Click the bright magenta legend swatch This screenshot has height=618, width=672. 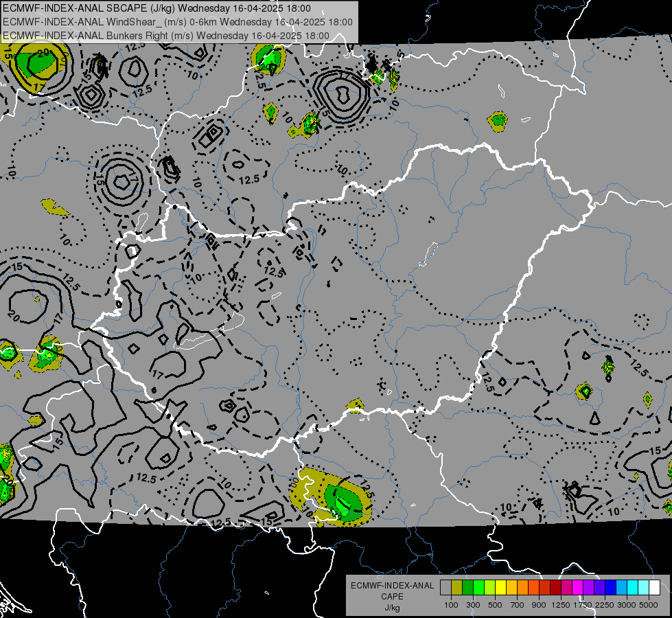[578, 588]
